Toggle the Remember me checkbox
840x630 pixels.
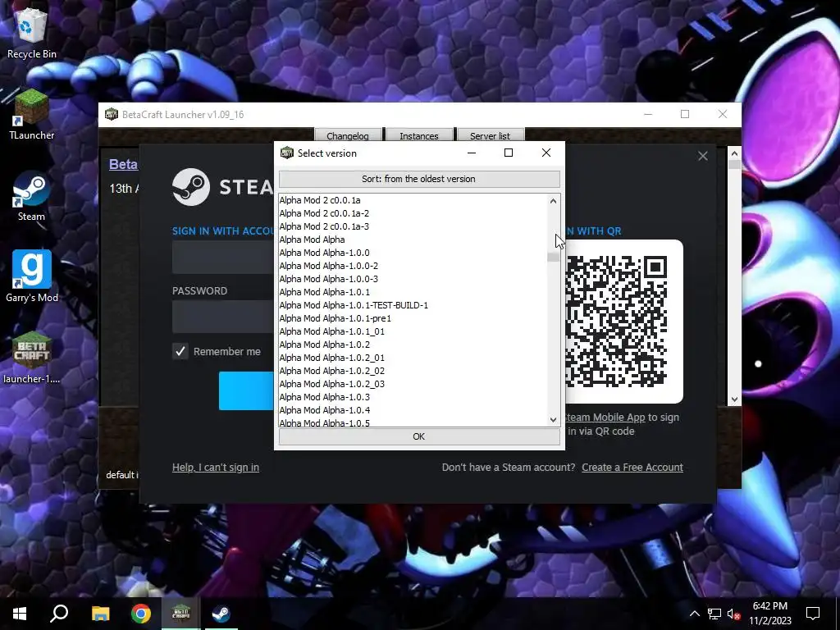pos(180,351)
